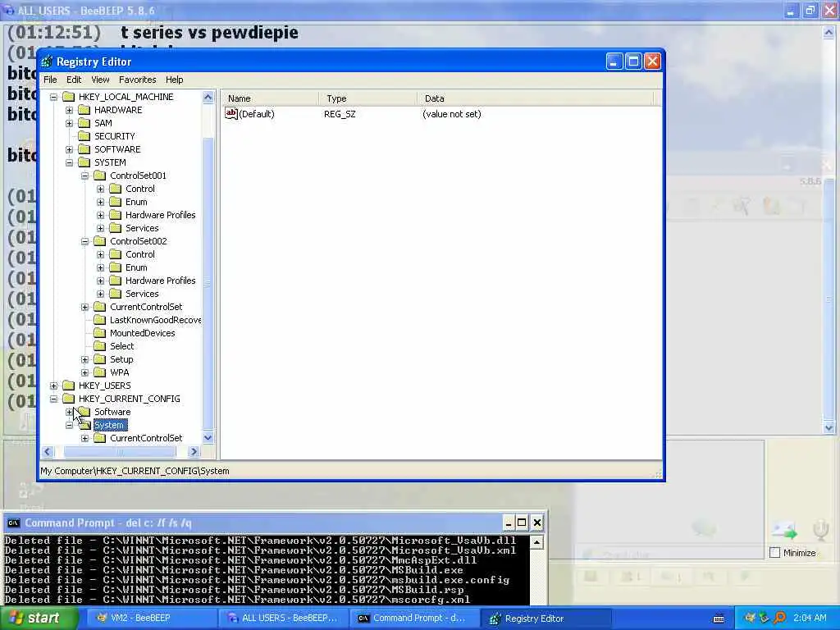Click the (Default) string value icon

point(231,113)
